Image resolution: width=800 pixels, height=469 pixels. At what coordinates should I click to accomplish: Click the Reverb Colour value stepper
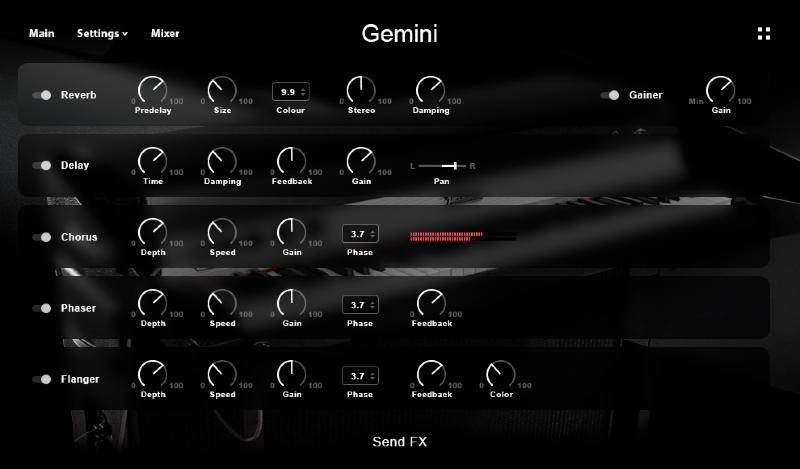click(291, 92)
